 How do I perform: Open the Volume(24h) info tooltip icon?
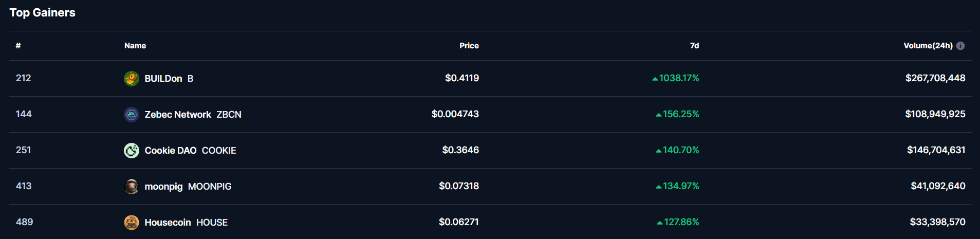pos(960,46)
